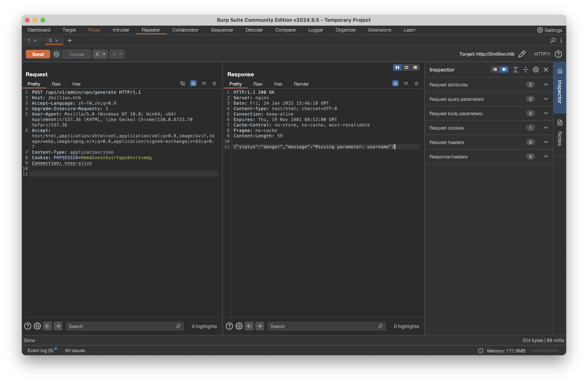
Task: Toggle line wrap in Request editor
Action: (x=193, y=83)
